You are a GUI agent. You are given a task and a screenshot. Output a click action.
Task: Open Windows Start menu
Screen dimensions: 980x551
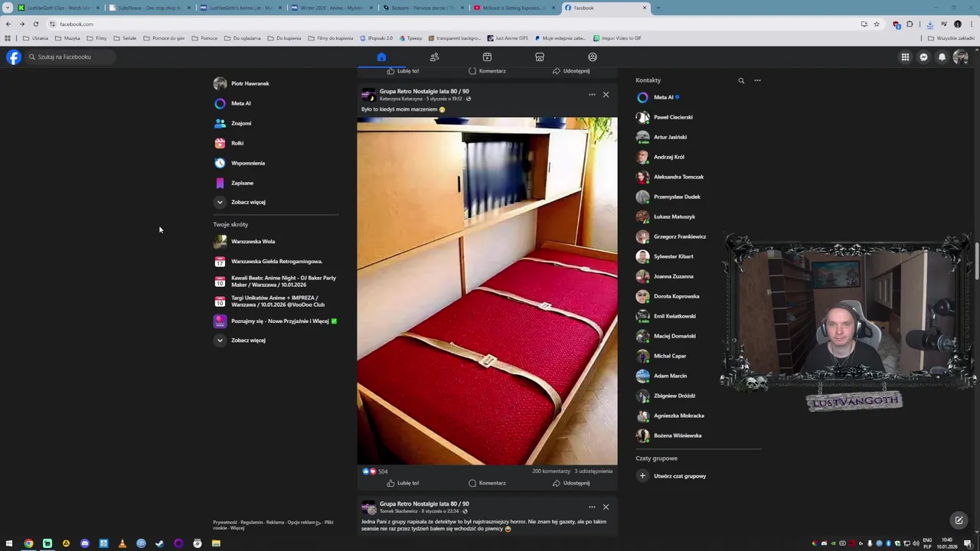pos(9,543)
